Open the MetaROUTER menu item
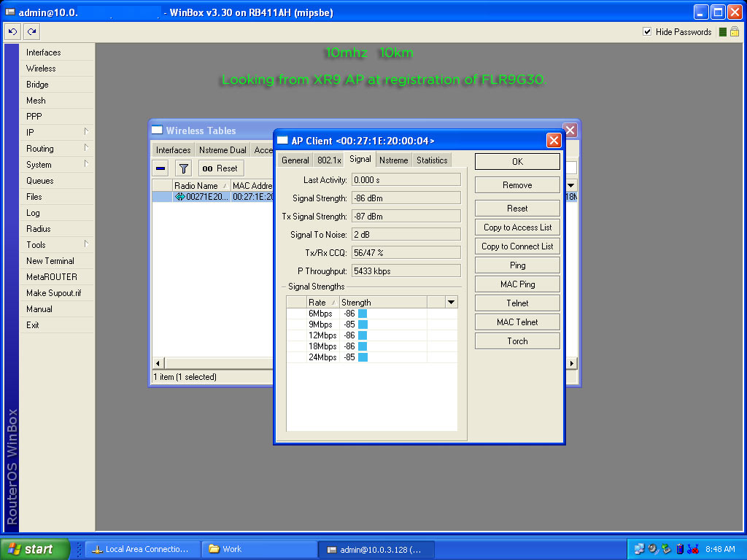 56,276
